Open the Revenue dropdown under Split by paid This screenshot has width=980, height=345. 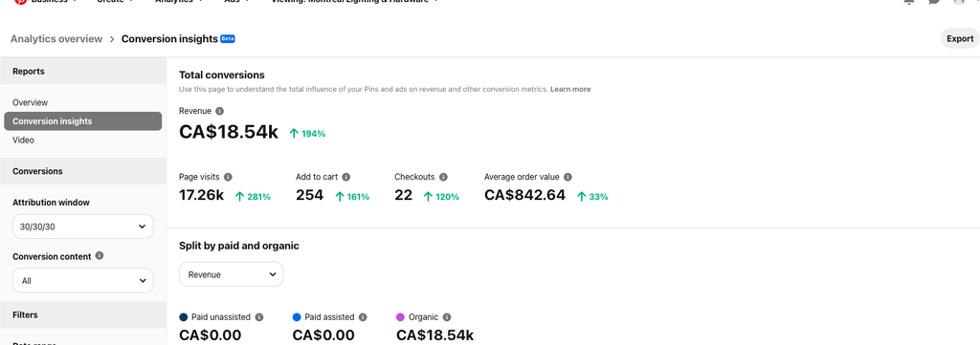pos(232,274)
